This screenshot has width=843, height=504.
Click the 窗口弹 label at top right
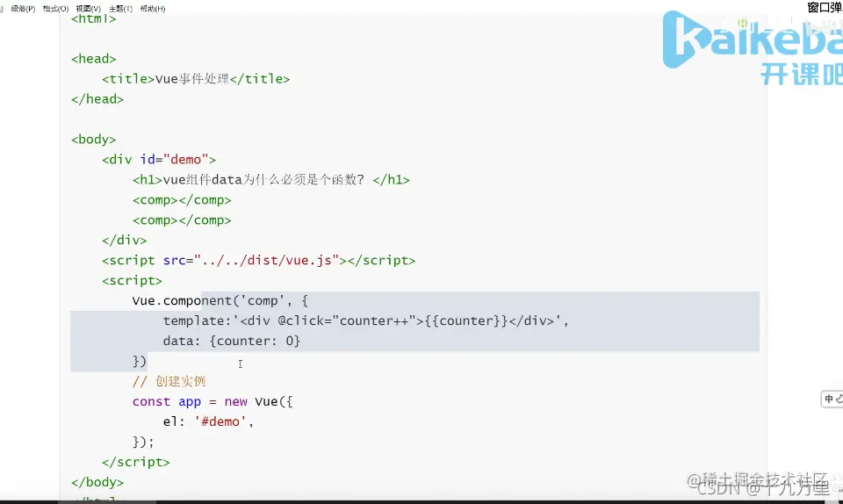(825, 8)
